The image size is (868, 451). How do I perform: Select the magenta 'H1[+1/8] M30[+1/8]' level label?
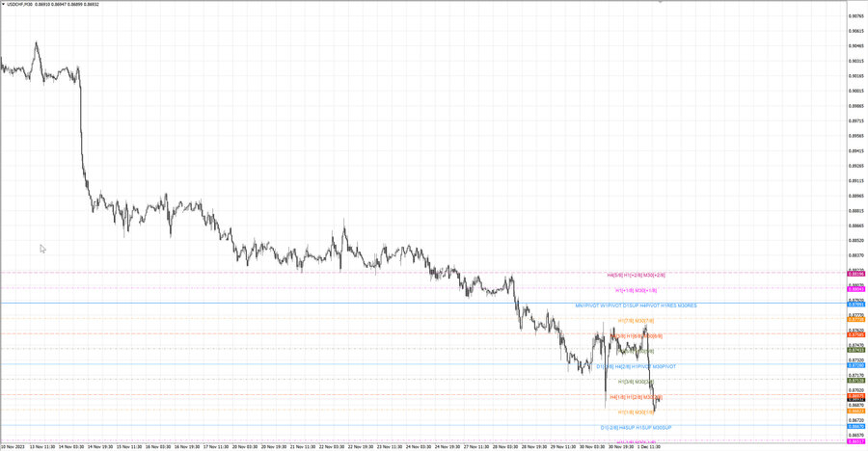click(637, 290)
